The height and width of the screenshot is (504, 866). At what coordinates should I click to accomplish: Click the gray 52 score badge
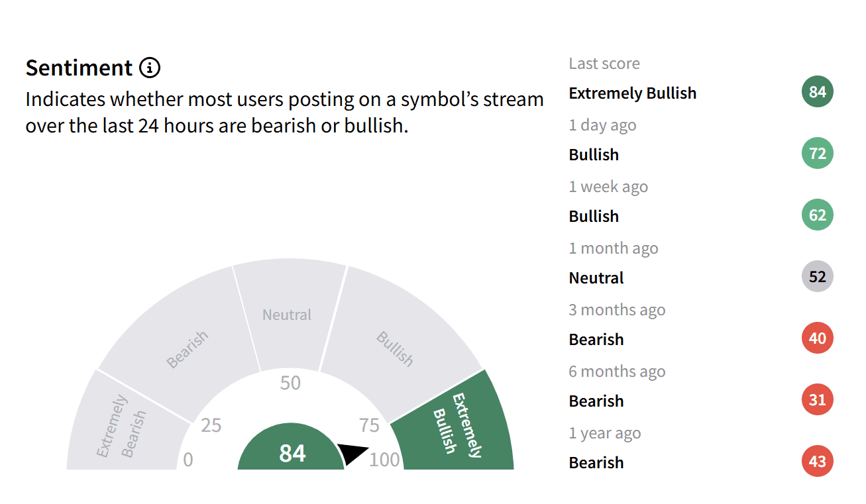817,277
